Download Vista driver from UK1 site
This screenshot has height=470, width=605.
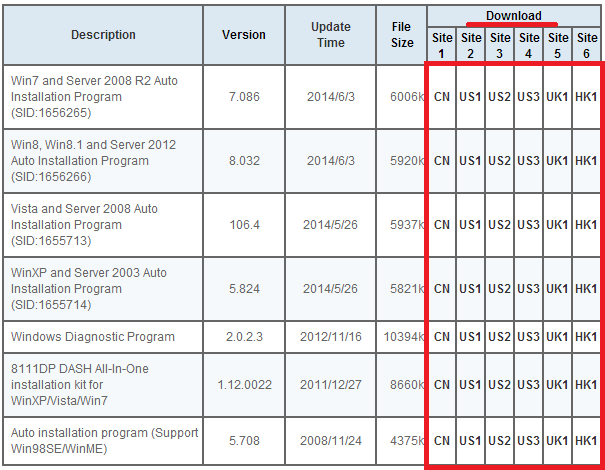click(x=557, y=225)
